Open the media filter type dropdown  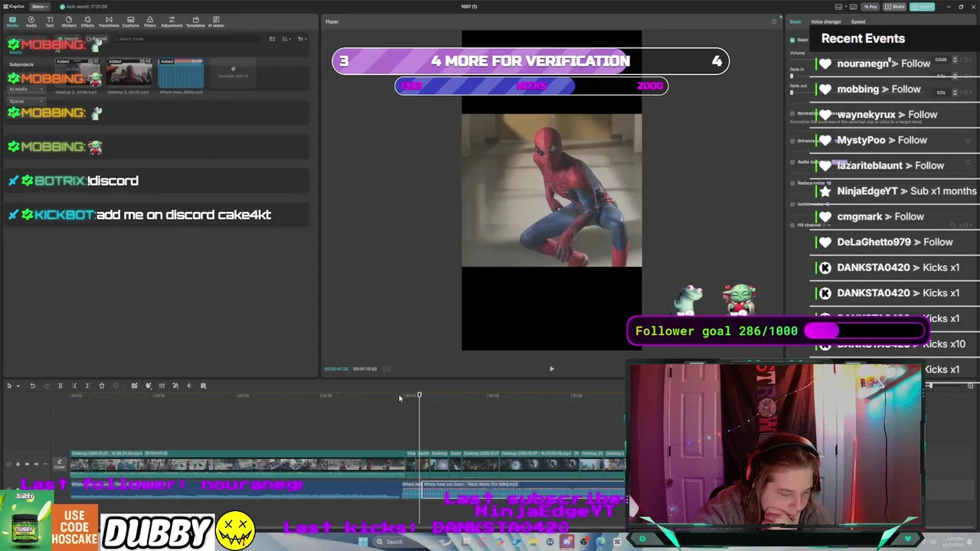point(302,39)
